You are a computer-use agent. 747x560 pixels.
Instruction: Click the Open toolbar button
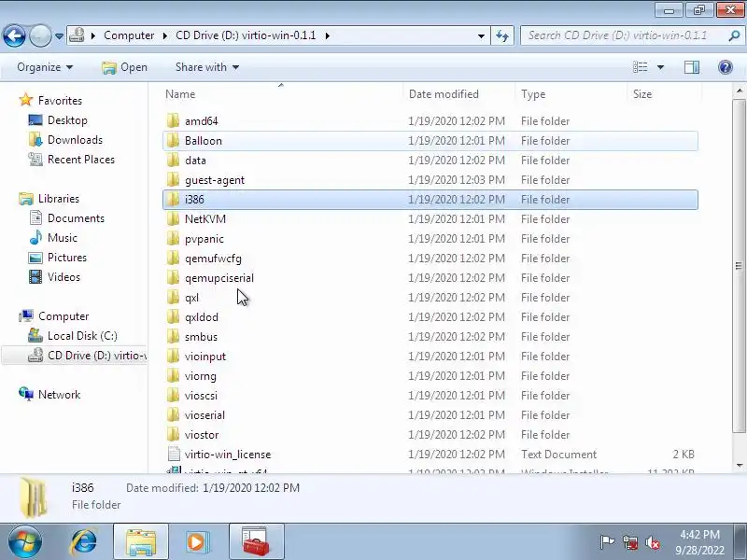(x=124, y=67)
